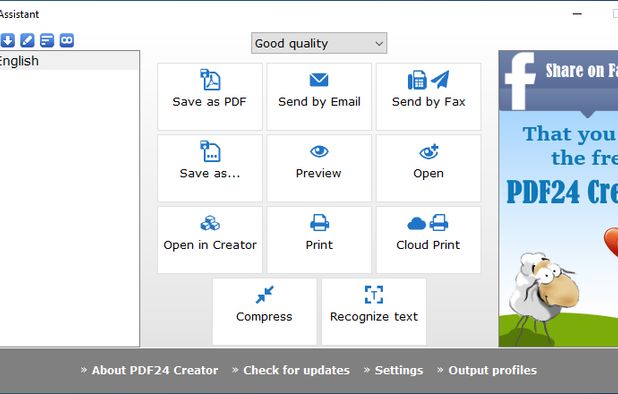
Task: Click the Save as... tile
Action: [x=210, y=168]
